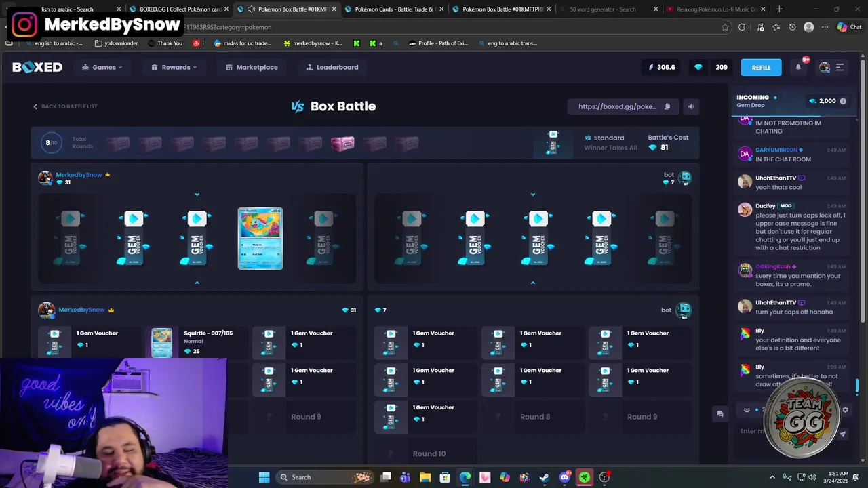Click DARKUMBREON username in chat
868x488 pixels.
coord(776,150)
